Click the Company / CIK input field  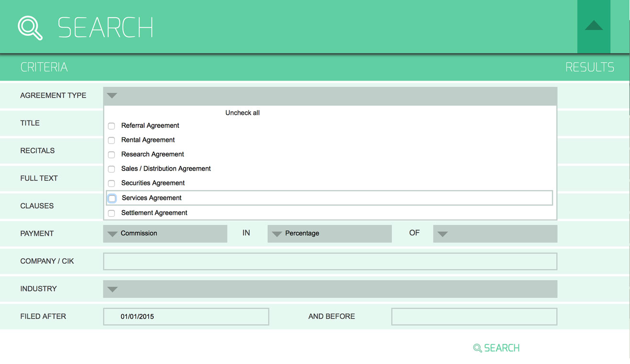(330, 262)
